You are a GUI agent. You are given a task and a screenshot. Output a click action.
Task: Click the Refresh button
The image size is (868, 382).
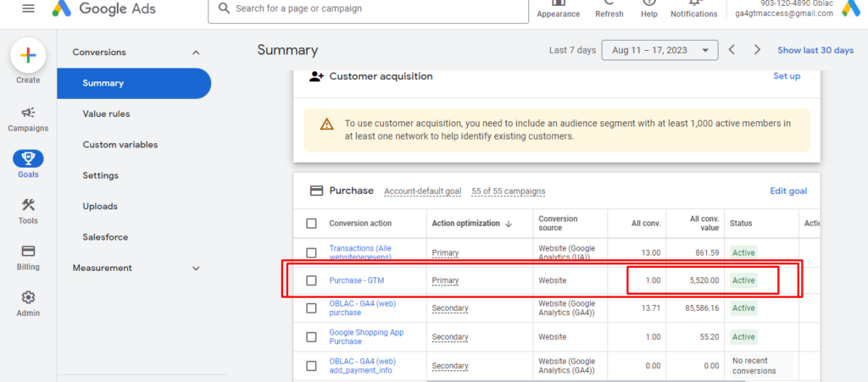(x=609, y=8)
